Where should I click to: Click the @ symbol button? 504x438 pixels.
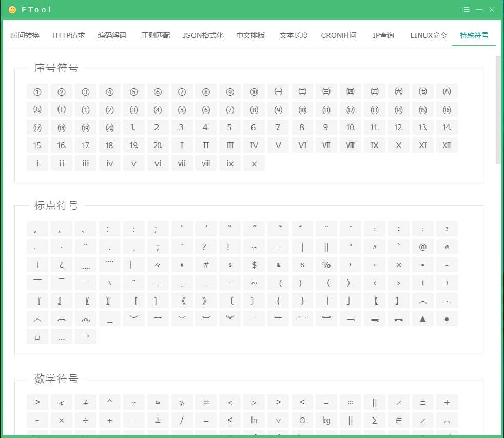422,247
